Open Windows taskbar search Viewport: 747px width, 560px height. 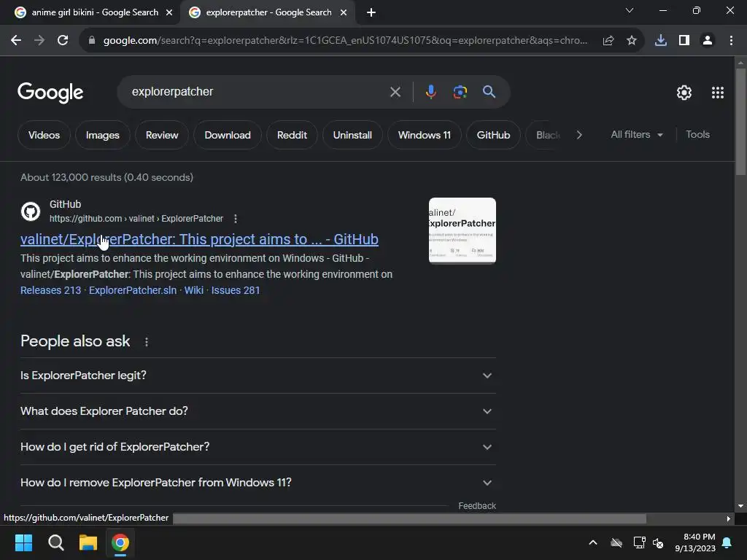(55, 542)
